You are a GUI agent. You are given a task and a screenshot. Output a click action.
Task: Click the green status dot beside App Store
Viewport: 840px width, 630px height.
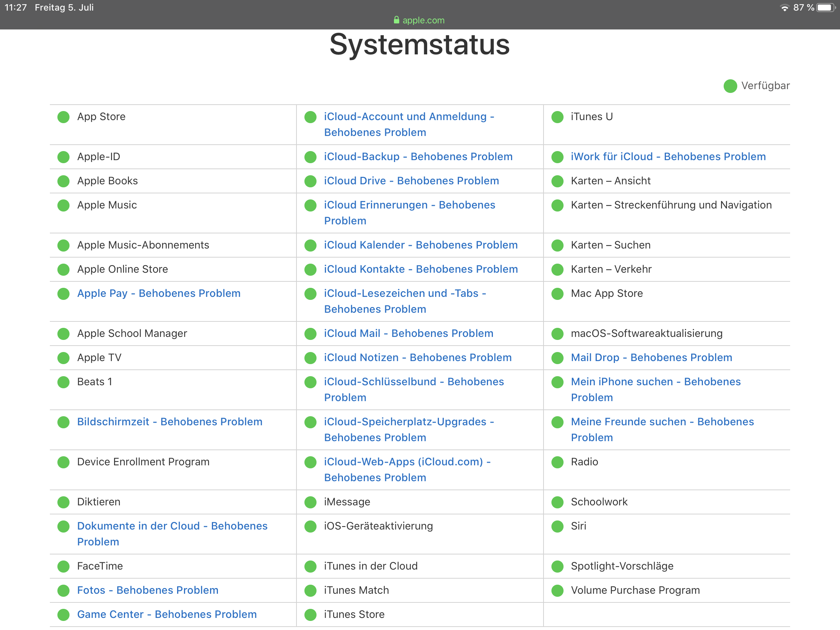[63, 117]
